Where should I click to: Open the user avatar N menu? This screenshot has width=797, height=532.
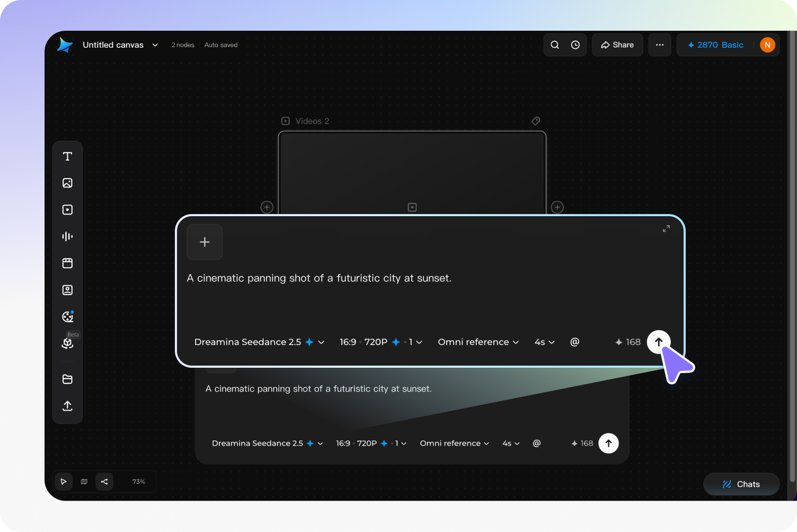[767, 45]
